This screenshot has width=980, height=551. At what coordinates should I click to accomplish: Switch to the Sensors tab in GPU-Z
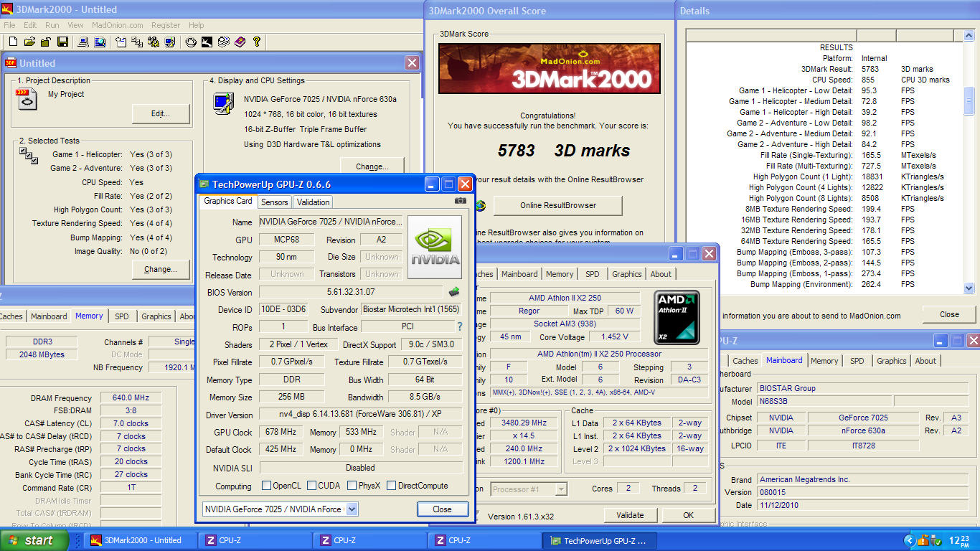point(275,202)
